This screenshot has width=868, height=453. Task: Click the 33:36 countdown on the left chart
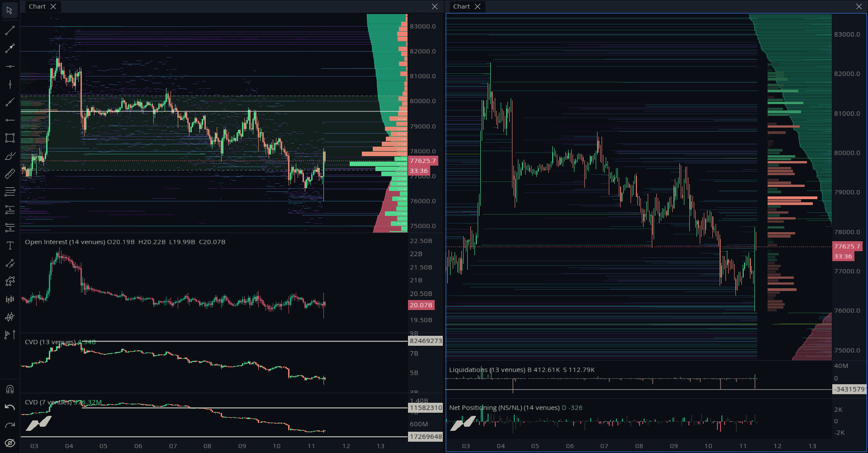(419, 171)
